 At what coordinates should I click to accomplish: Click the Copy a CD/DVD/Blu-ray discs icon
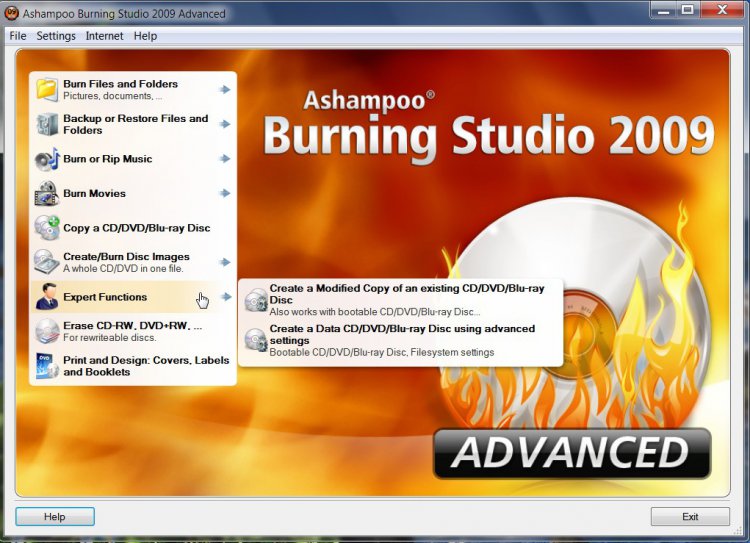(x=47, y=228)
